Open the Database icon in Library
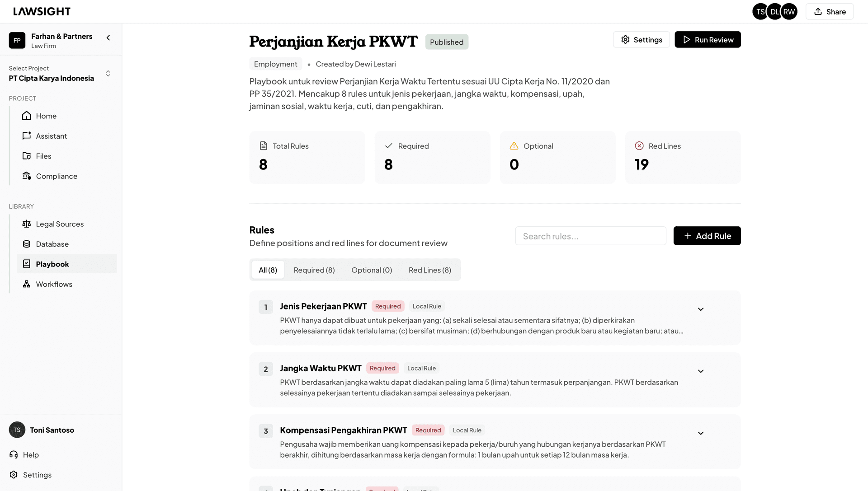The width and height of the screenshot is (868, 491). (x=27, y=244)
